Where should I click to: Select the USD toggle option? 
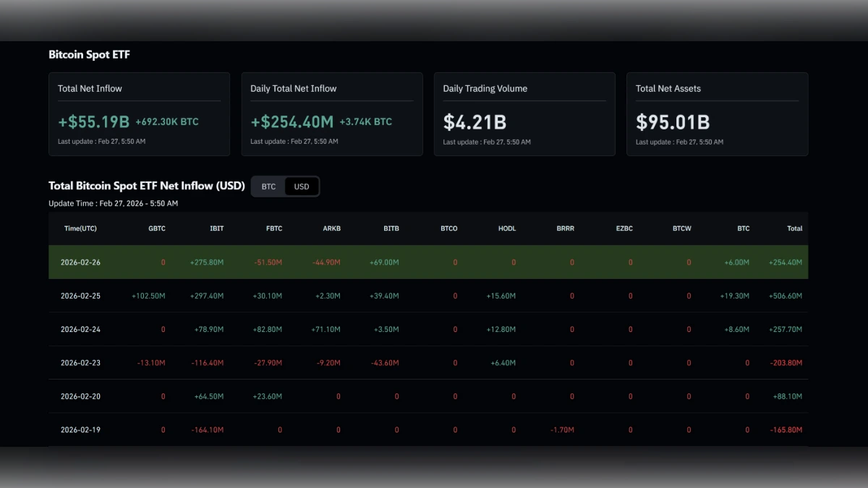point(301,186)
